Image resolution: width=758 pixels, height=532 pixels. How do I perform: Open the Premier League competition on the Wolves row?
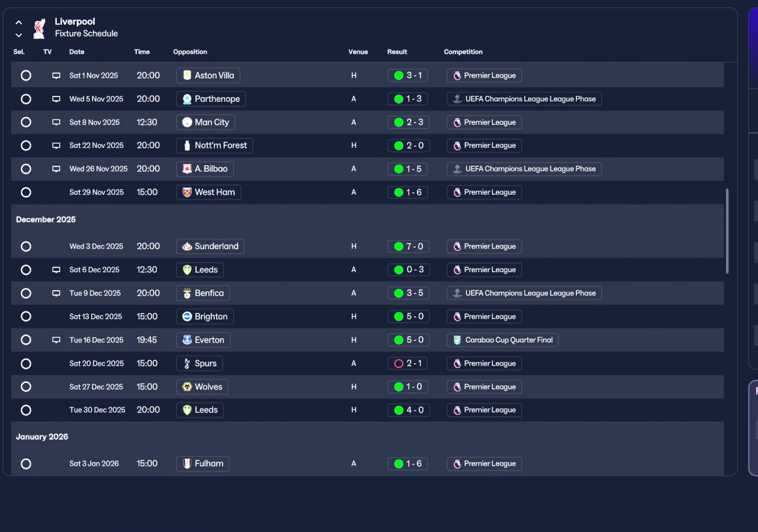(484, 387)
